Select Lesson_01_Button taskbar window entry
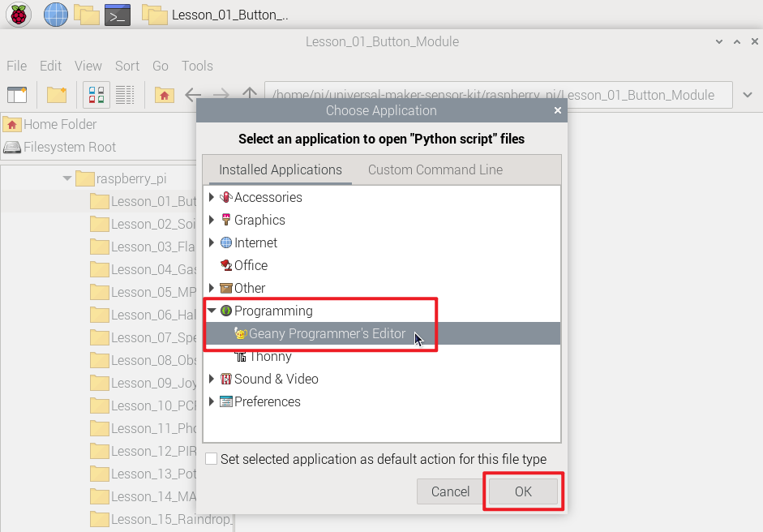 (216, 15)
